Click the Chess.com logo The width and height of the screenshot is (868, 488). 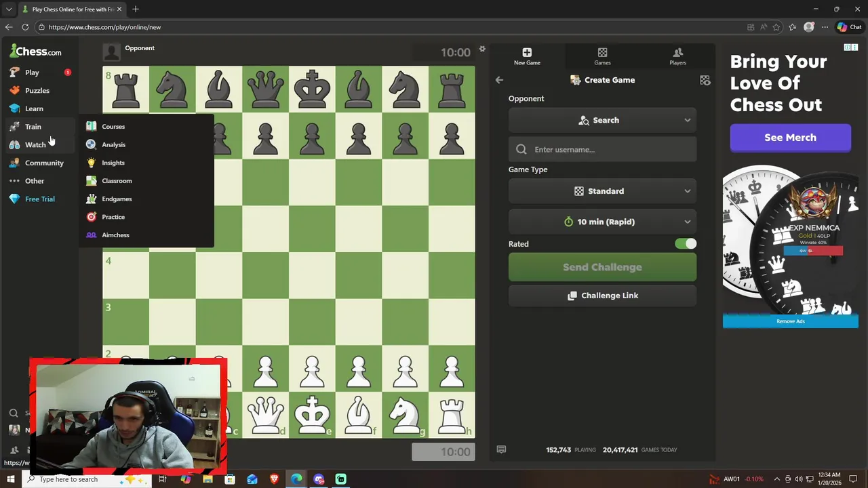click(35, 51)
